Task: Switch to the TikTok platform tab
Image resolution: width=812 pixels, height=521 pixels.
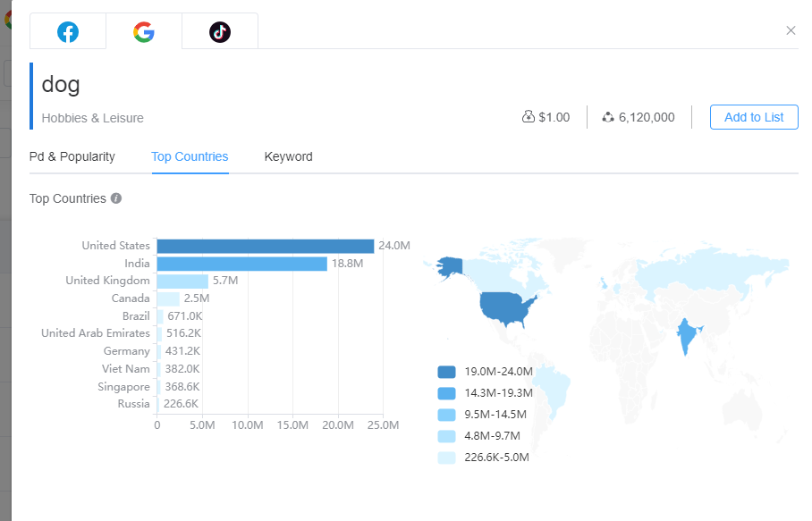Action: 220,31
